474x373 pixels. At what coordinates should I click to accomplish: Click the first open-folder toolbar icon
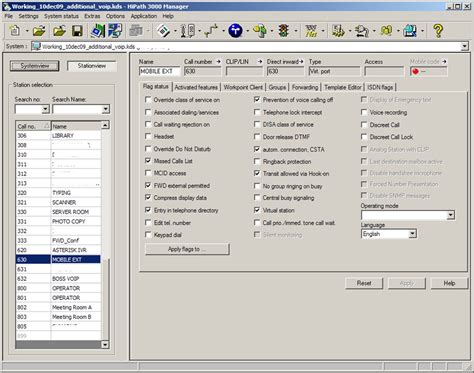coord(39,31)
